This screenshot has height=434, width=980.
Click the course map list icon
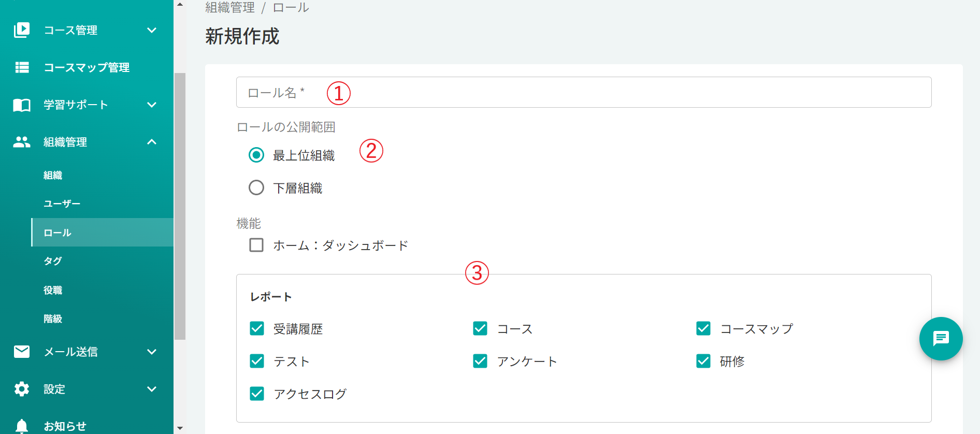(22, 67)
